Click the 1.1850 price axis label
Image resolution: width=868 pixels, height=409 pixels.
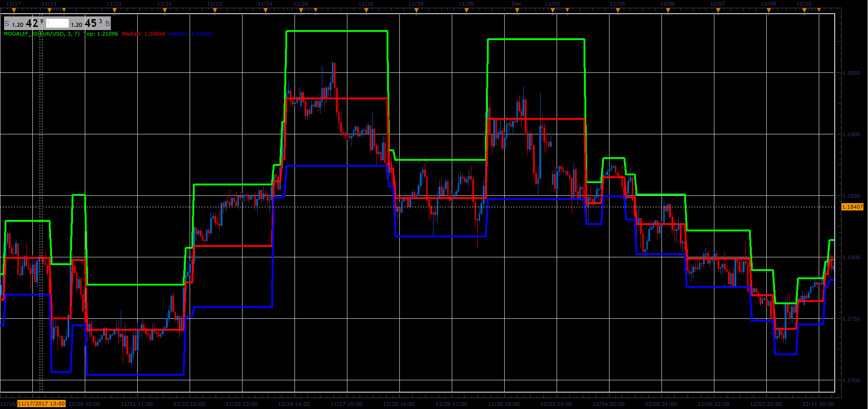[851, 196]
